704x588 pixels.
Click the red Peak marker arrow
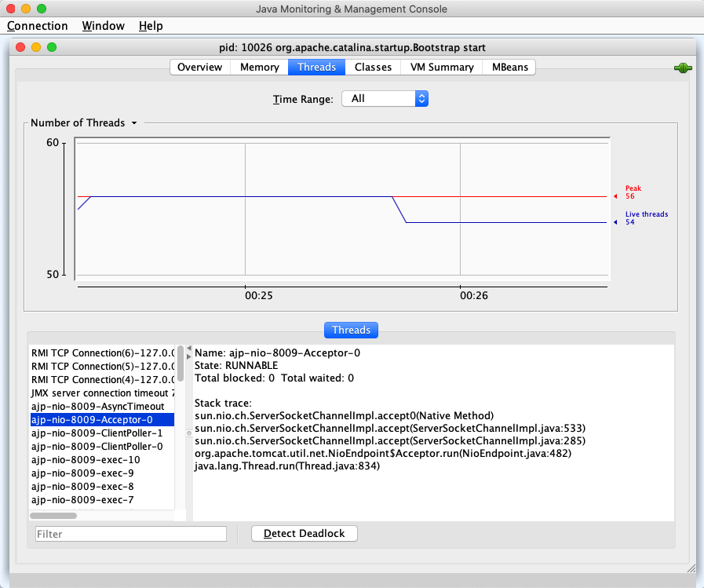point(616,196)
